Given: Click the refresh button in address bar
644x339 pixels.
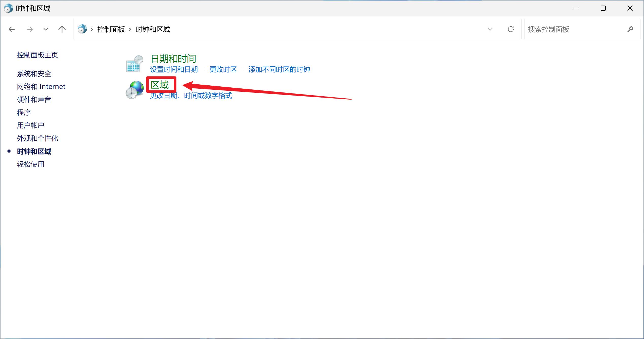Looking at the screenshot, I should pos(511,29).
